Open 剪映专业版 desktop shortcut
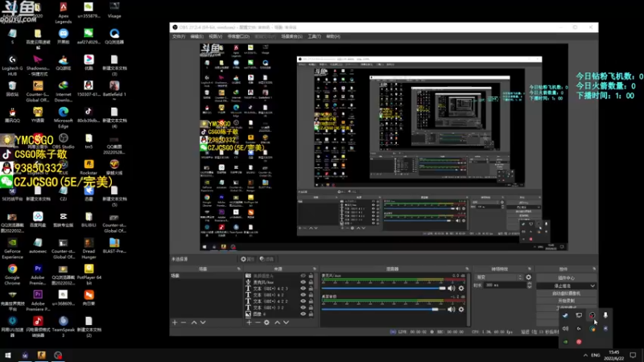This screenshot has height=362, width=644. pyautogui.click(x=64, y=220)
